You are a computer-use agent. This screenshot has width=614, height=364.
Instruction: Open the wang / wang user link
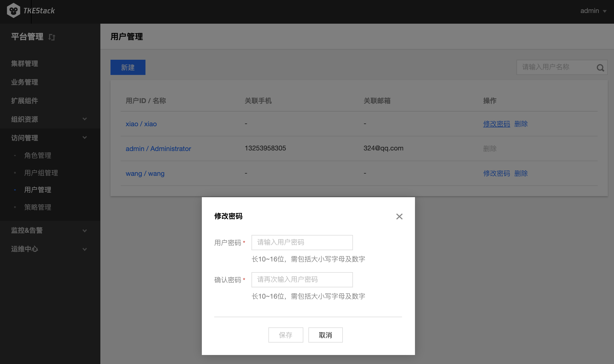pyautogui.click(x=145, y=174)
